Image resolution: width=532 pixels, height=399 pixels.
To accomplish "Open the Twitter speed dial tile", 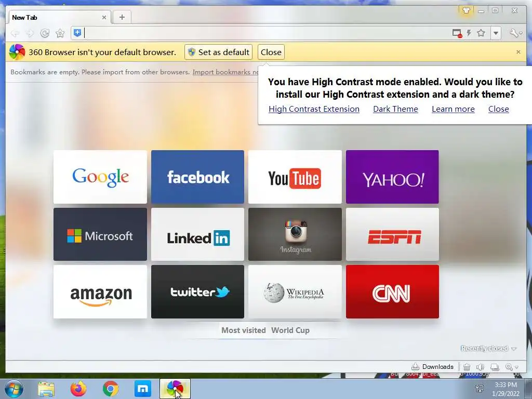I will click(x=197, y=292).
